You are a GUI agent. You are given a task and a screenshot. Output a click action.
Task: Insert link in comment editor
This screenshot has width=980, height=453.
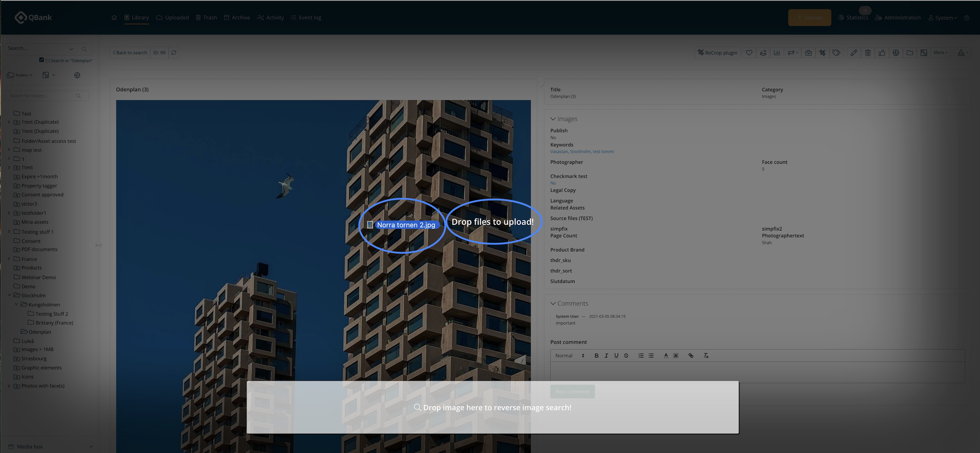point(691,356)
